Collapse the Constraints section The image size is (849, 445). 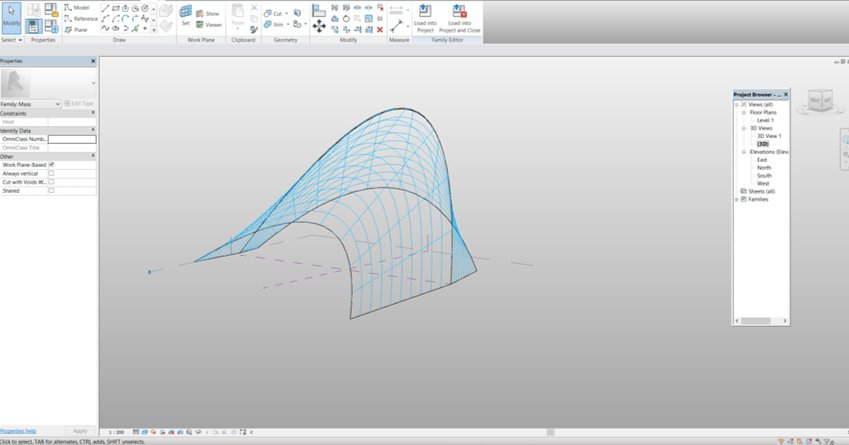[93, 113]
